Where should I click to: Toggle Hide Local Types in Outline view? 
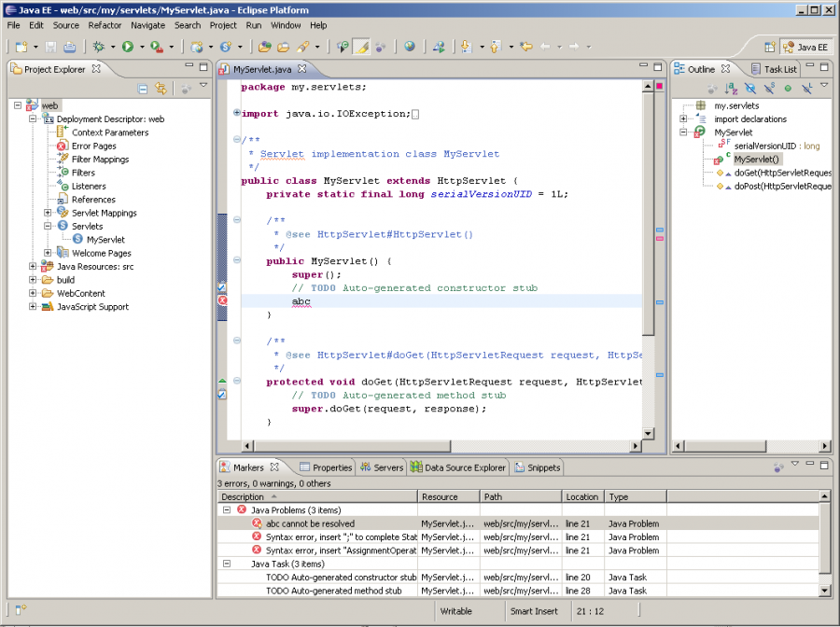coord(808,87)
